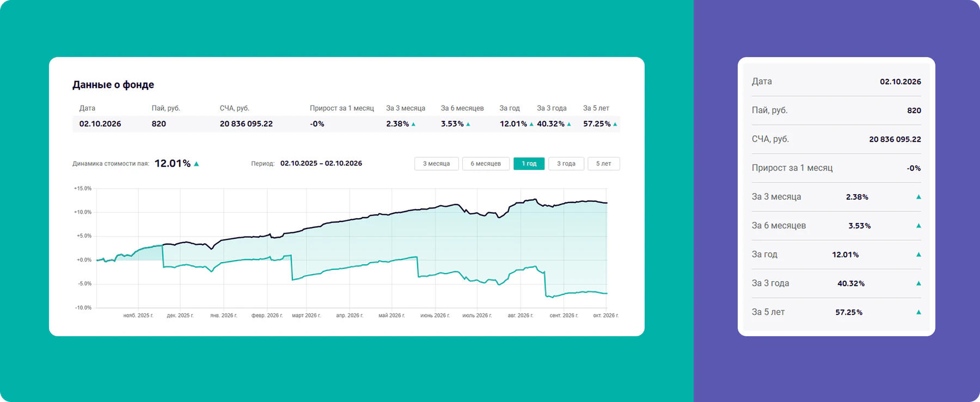980x402 pixels.
Task: Choose the 5 лет period button
Action: [604, 164]
